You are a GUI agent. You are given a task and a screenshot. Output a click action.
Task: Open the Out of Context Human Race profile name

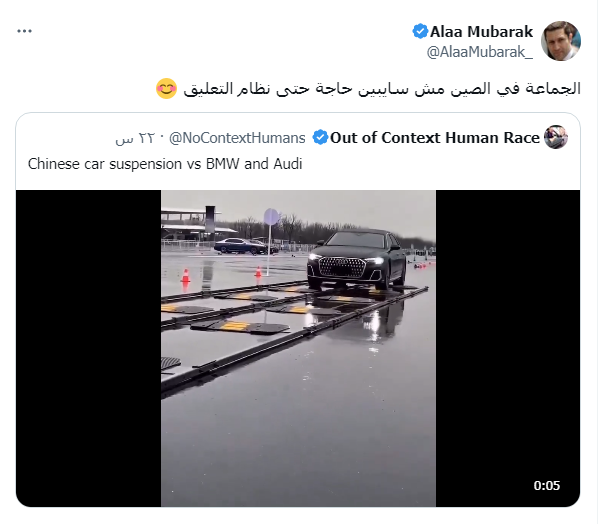click(435, 138)
